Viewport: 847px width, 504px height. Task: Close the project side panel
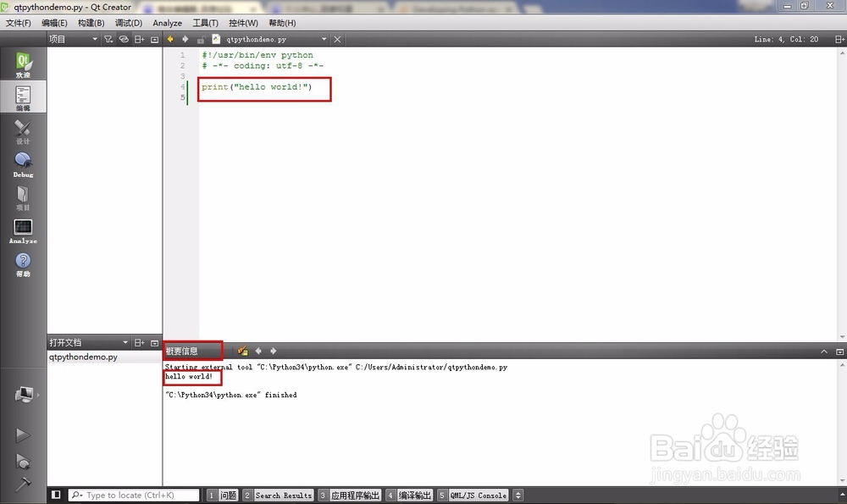tap(154, 39)
